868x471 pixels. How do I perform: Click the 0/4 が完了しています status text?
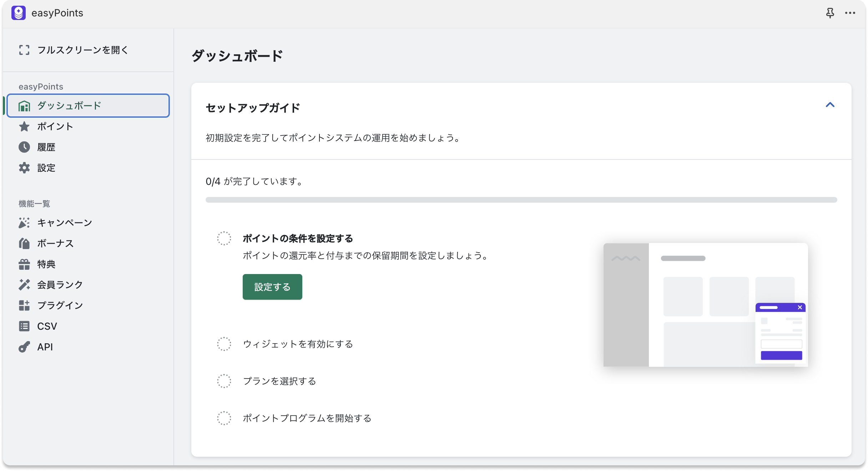255,181
